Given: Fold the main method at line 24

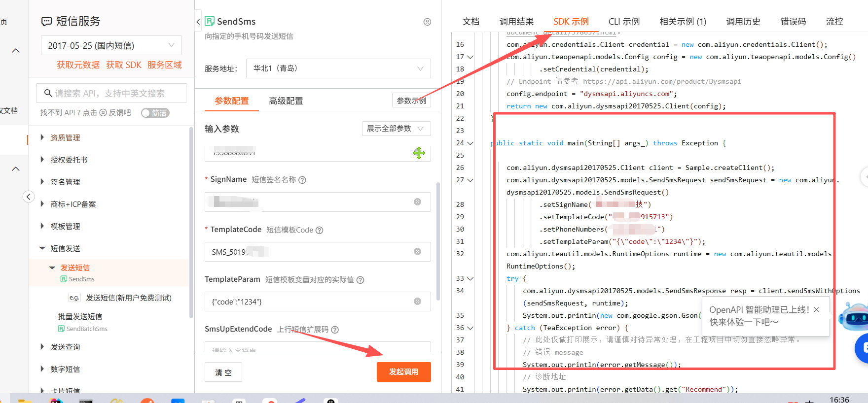Looking at the screenshot, I should tap(470, 143).
